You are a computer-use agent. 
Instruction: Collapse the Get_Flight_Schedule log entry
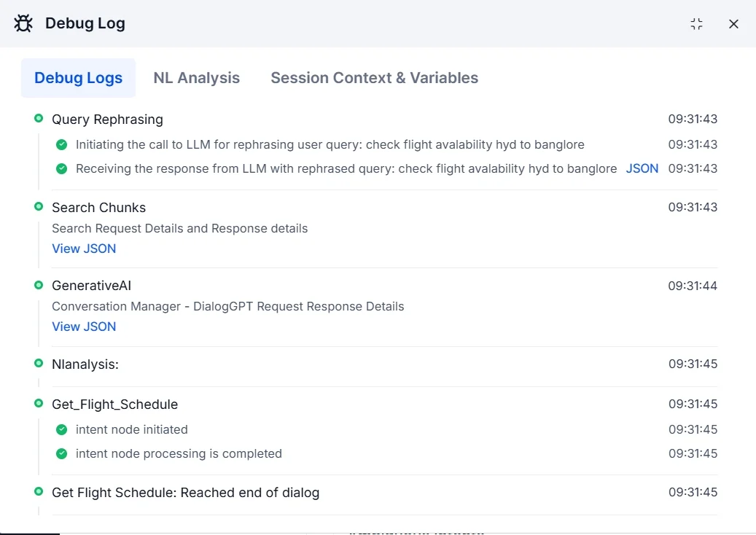click(114, 405)
